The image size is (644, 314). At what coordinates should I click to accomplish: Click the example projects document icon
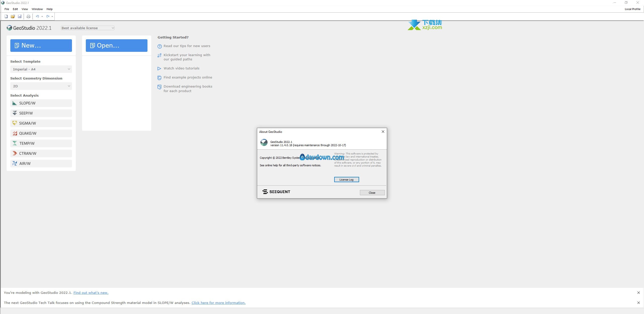159,78
